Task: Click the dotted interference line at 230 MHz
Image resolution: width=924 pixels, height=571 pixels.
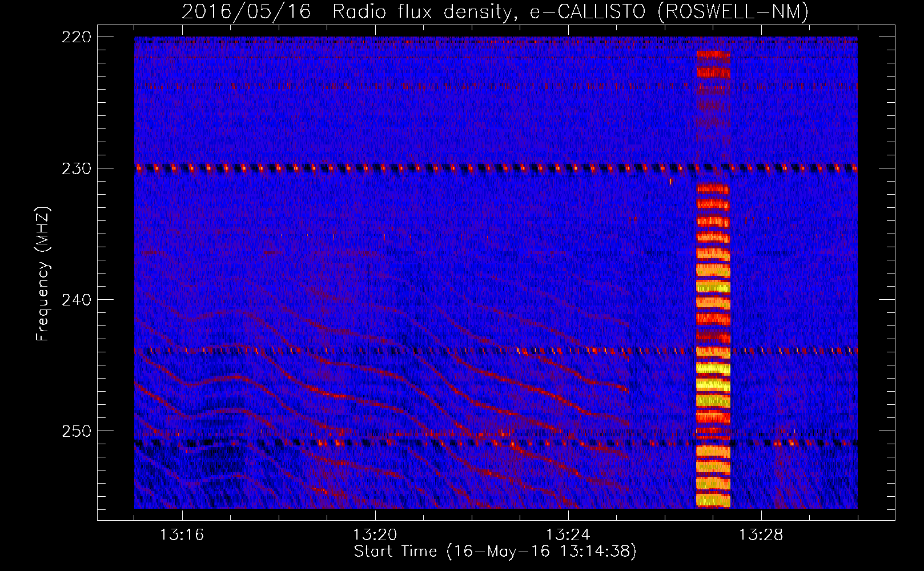Action: (x=496, y=168)
